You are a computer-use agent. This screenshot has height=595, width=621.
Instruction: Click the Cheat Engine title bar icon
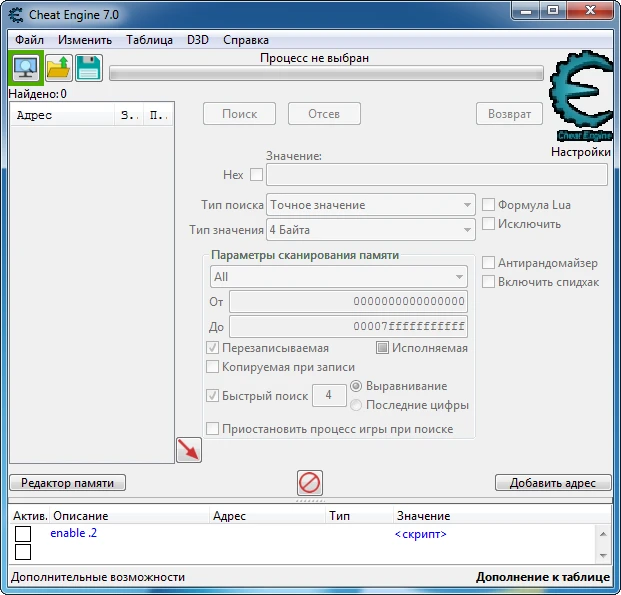tap(16, 15)
